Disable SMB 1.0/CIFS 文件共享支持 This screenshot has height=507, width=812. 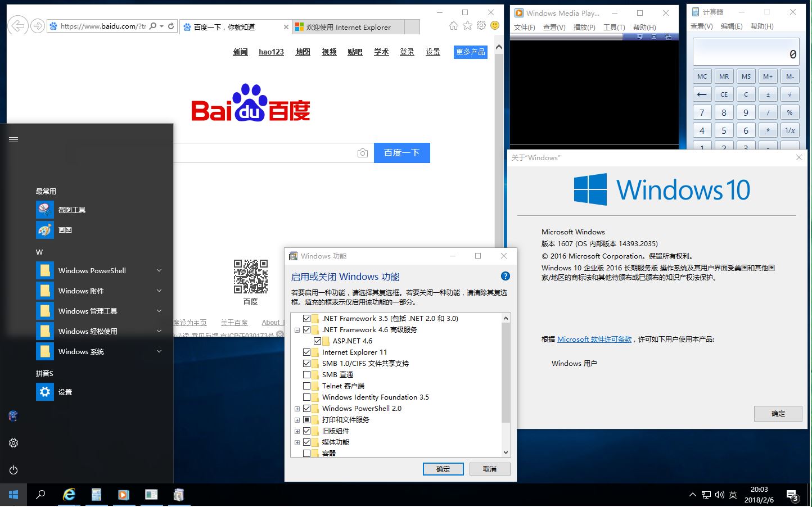[306, 363]
